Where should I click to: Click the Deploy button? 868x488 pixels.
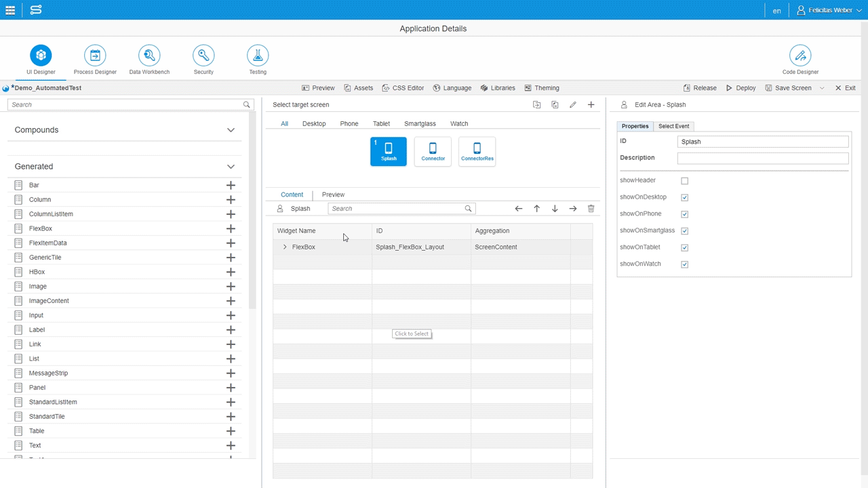741,88
